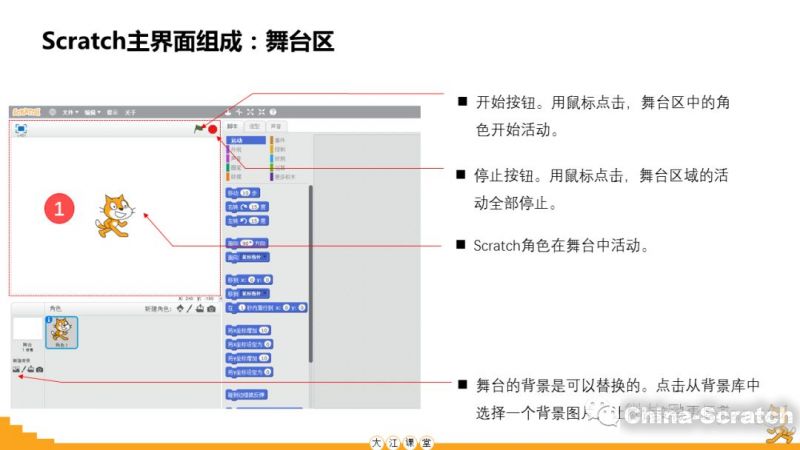
Task: Click the info badge on sprite thumbnail
Action: tap(50, 319)
